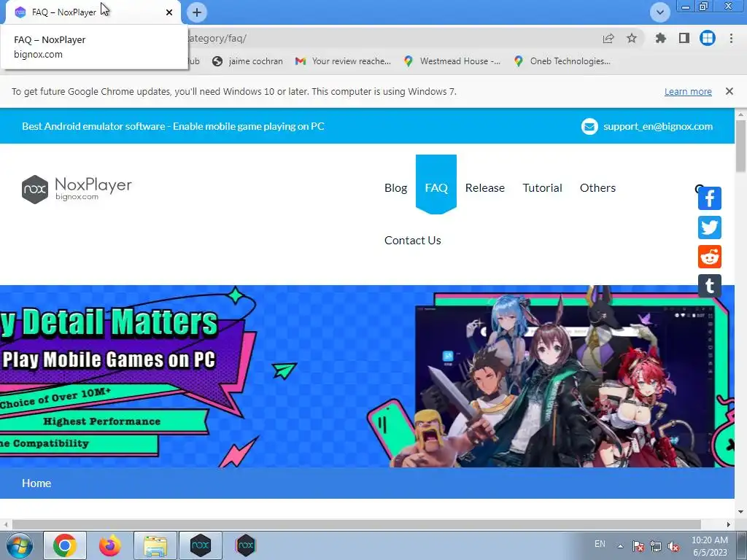The height and width of the screenshot is (560, 747).
Task: Click horizontal scrollbar right arrow
Action: 729,524
